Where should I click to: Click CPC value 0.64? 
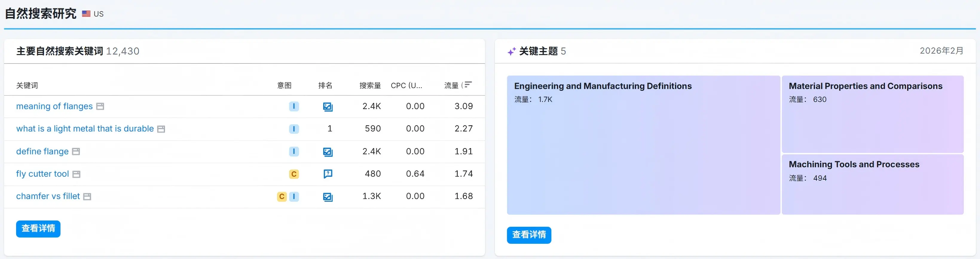415,174
